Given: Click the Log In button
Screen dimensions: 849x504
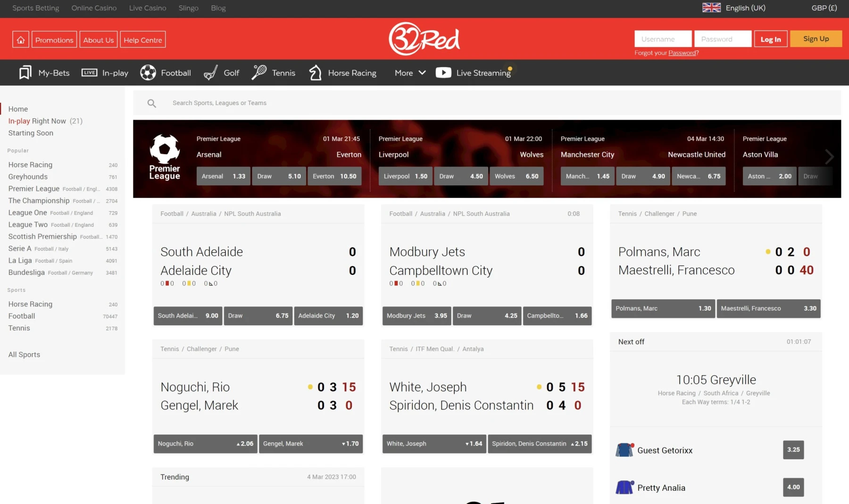Looking at the screenshot, I should [x=771, y=39].
